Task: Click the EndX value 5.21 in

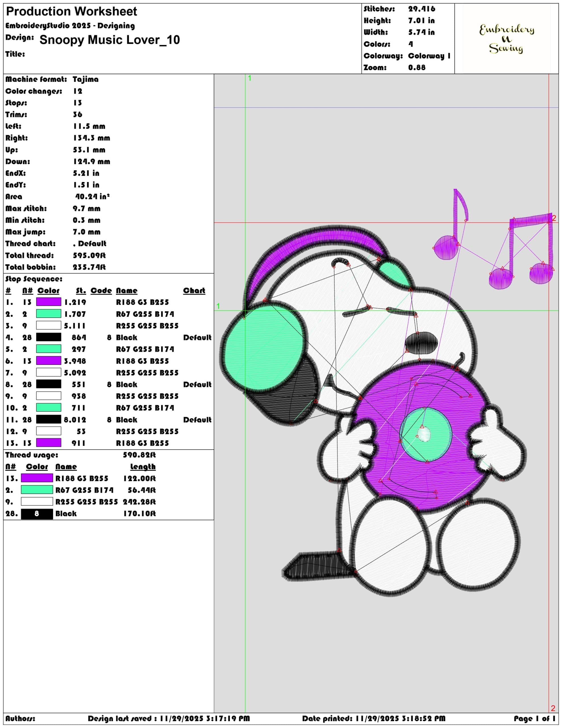Action: click(86, 173)
